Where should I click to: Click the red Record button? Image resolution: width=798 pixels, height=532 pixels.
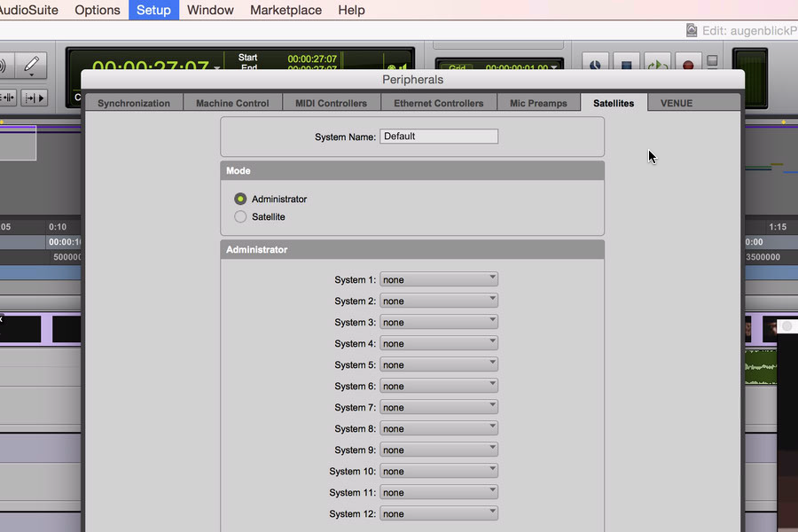click(687, 64)
